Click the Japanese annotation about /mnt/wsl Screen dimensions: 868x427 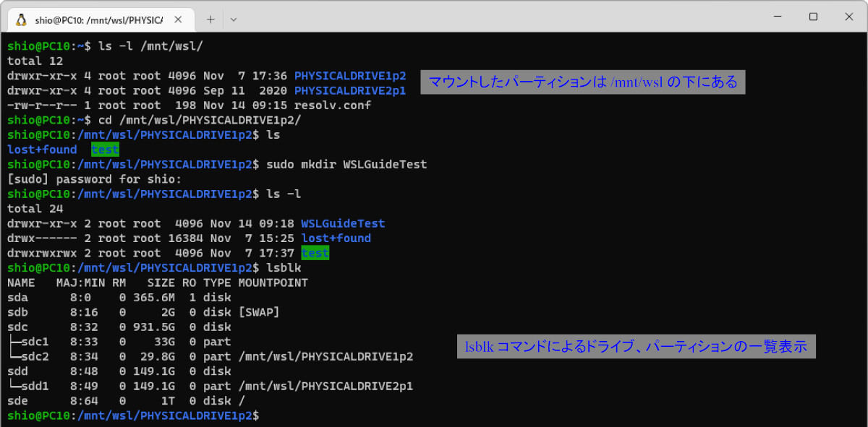583,82
